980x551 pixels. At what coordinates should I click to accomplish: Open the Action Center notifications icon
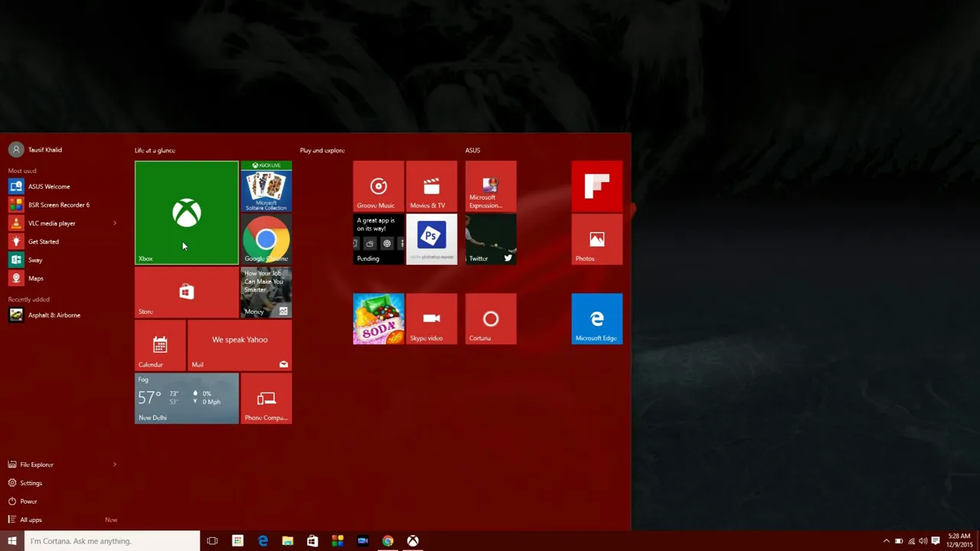point(936,541)
